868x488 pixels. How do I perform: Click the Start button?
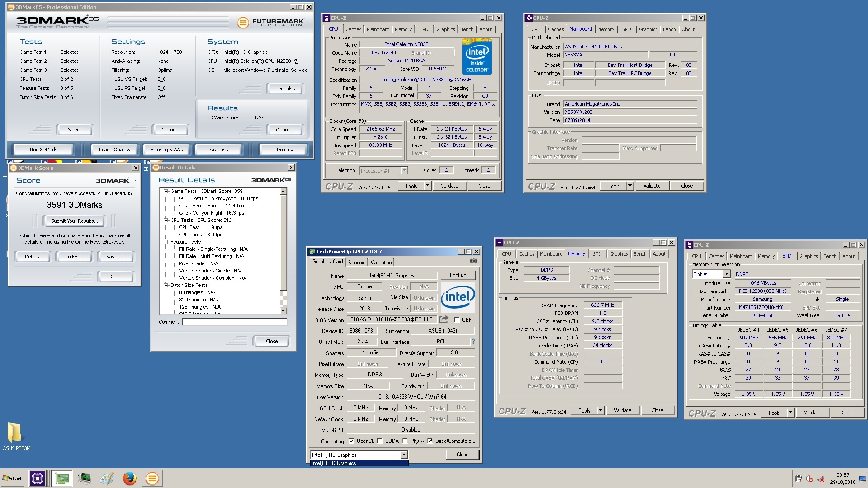(13, 479)
